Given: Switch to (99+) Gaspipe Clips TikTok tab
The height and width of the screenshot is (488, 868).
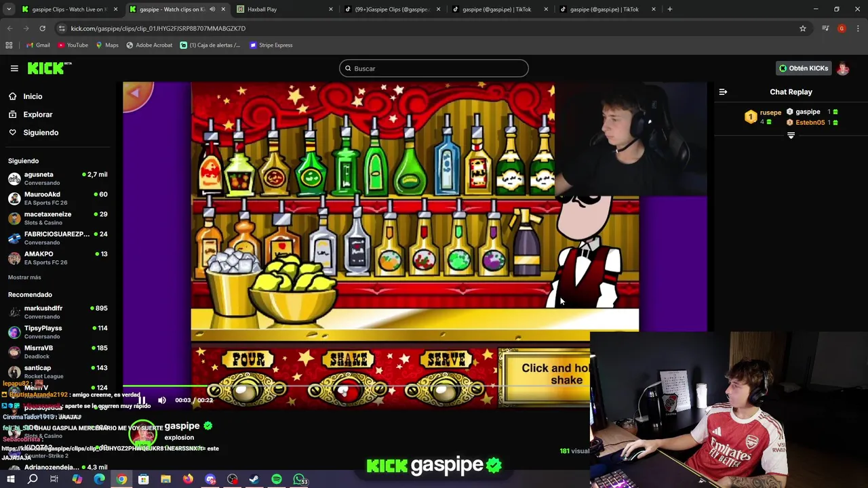Looking at the screenshot, I should 393,9.
